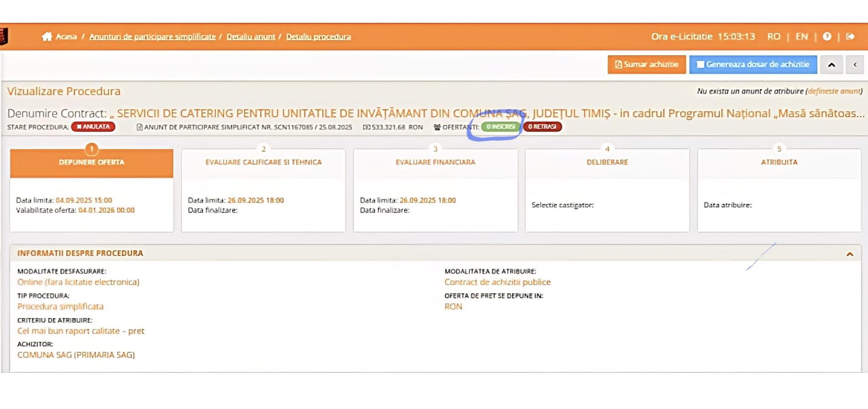Switch language to EN
Screen dimensions: 868x409
(802, 37)
